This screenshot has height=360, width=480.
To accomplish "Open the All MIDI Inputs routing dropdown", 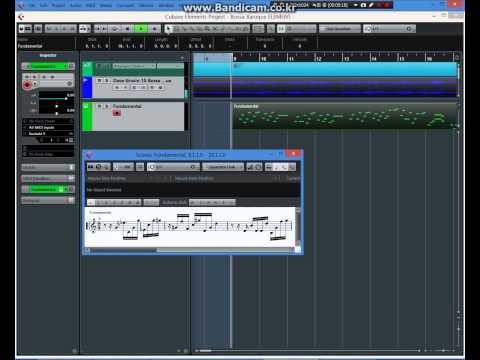I will click(x=48, y=127).
